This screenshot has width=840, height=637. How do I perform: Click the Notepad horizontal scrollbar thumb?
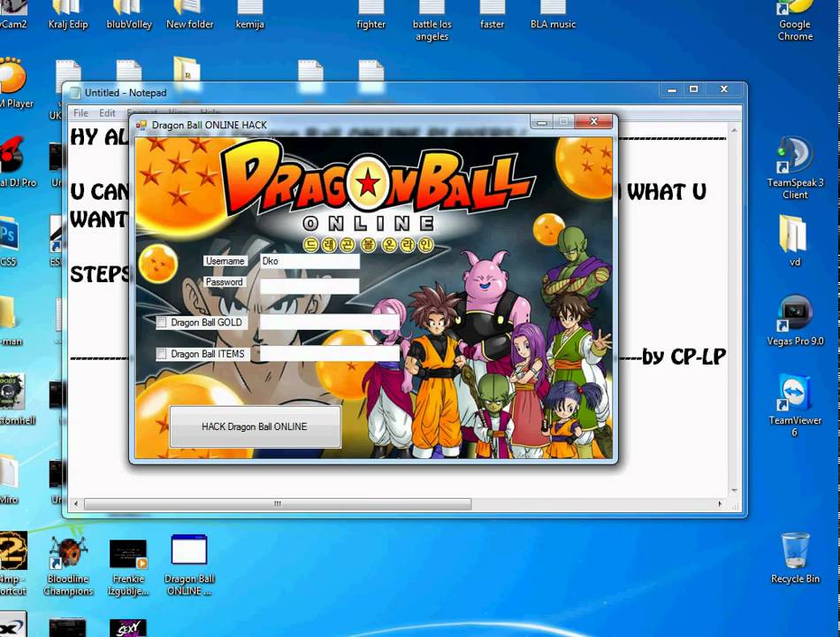click(278, 504)
